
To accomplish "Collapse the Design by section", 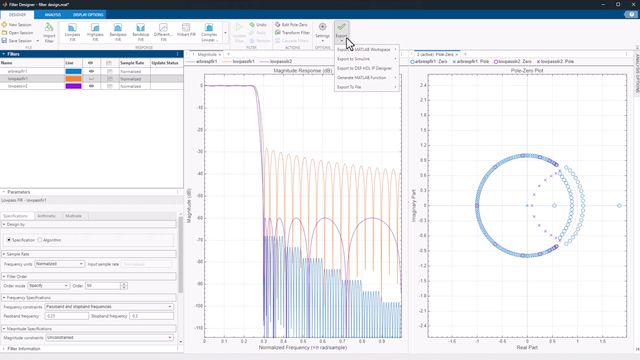I will coord(4,224).
